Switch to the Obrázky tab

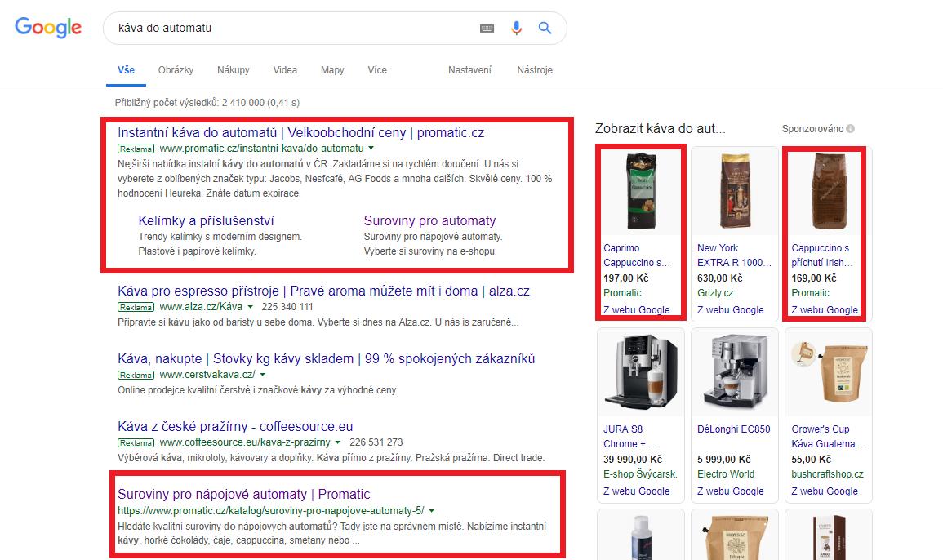point(176,69)
